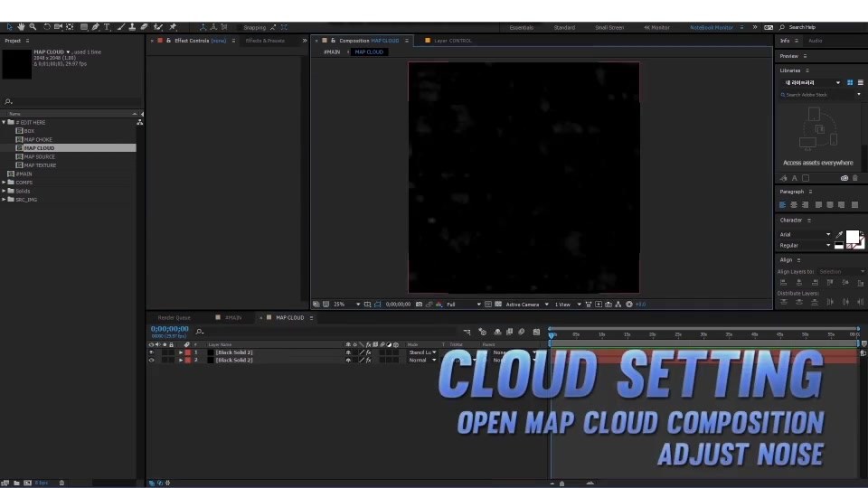Switch Libraries panel to grid view
868x488 pixels.
coord(850,82)
